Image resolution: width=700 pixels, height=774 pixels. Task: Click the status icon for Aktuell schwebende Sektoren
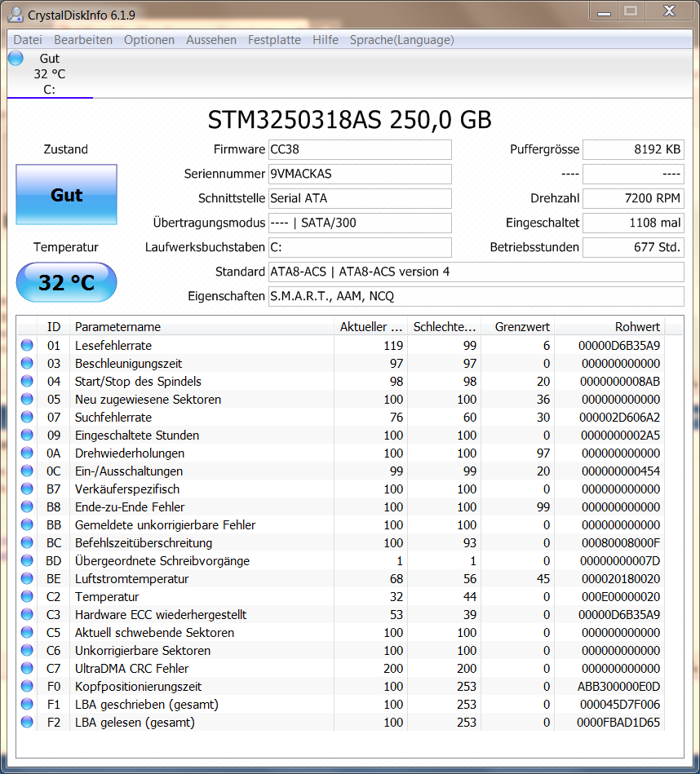pos(27,632)
